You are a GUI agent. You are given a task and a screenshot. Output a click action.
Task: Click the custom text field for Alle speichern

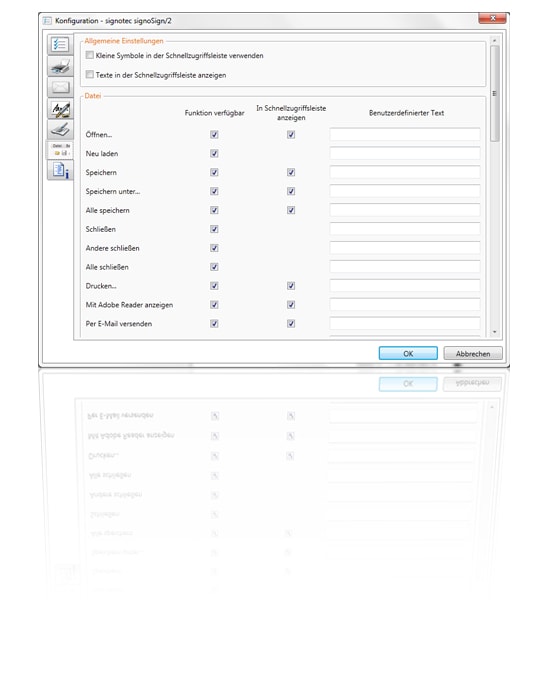(405, 210)
